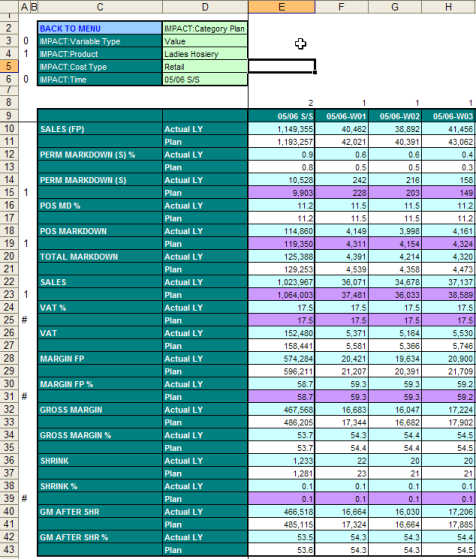Click the SHRINK label
The image size is (476, 559).
tap(54, 461)
